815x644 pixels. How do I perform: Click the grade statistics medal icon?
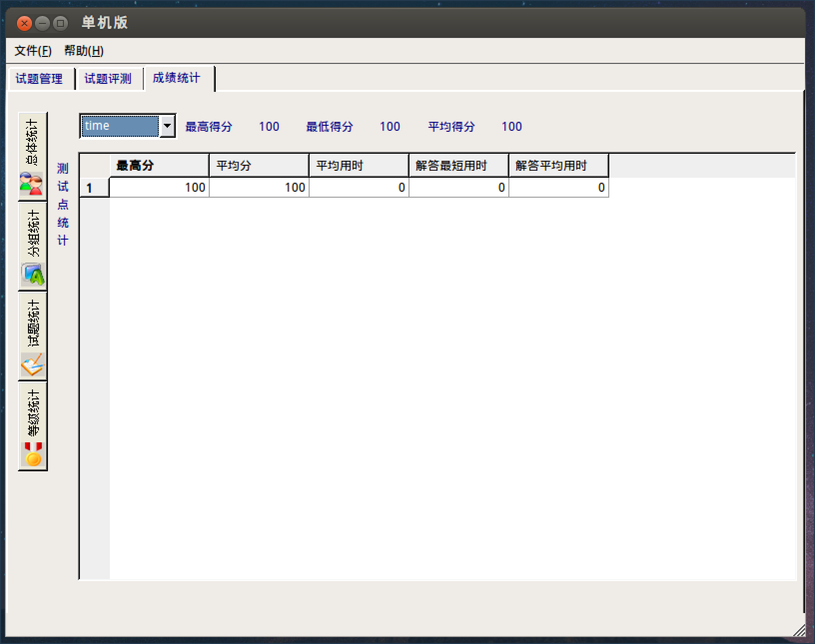point(33,454)
